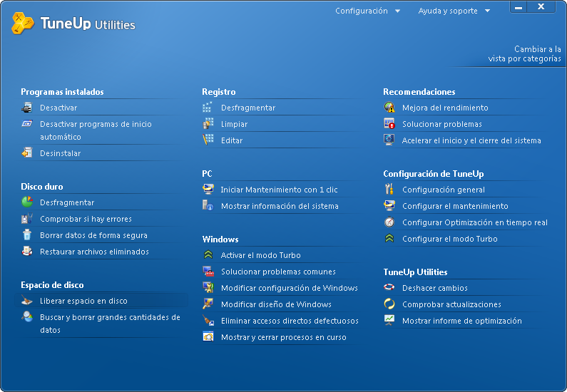The width and height of the screenshot is (567, 392).
Task: Select Liberar espacio en disco
Action: click(x=83, y=301)
